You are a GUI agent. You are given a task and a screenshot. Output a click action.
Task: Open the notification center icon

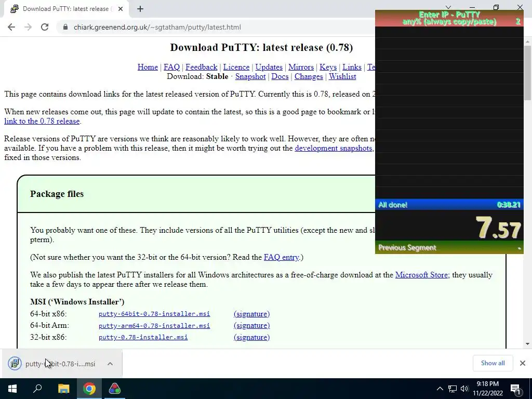516,389
